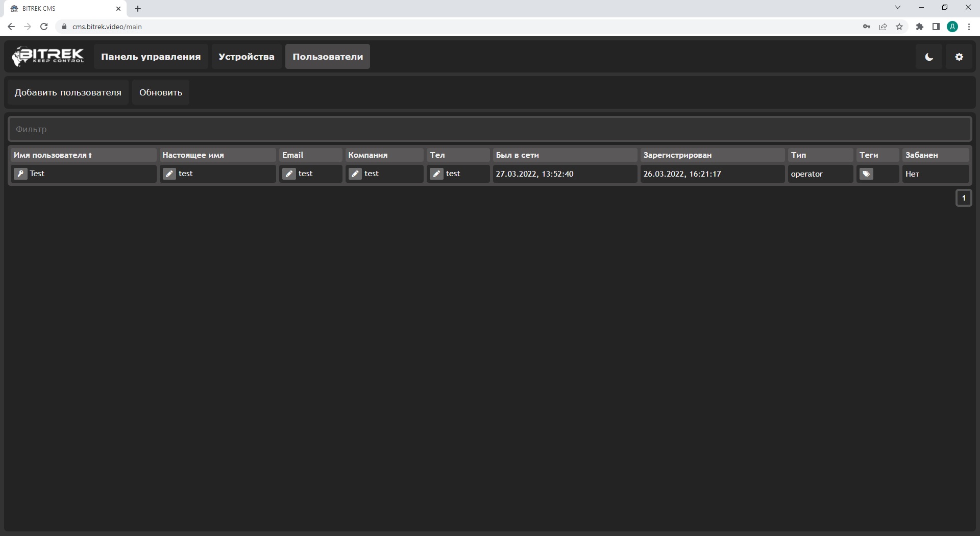Open settings with the gear icon
The width and height of the screenshot is (980, 536).
959,57
